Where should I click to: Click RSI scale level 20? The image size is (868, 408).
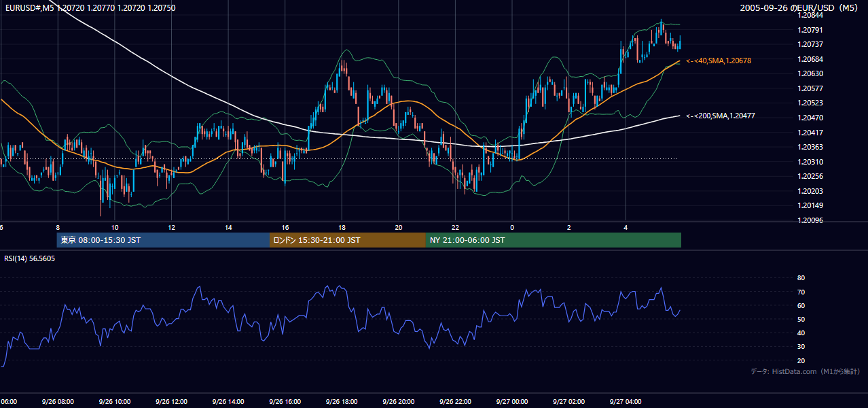tap(801, 360)
